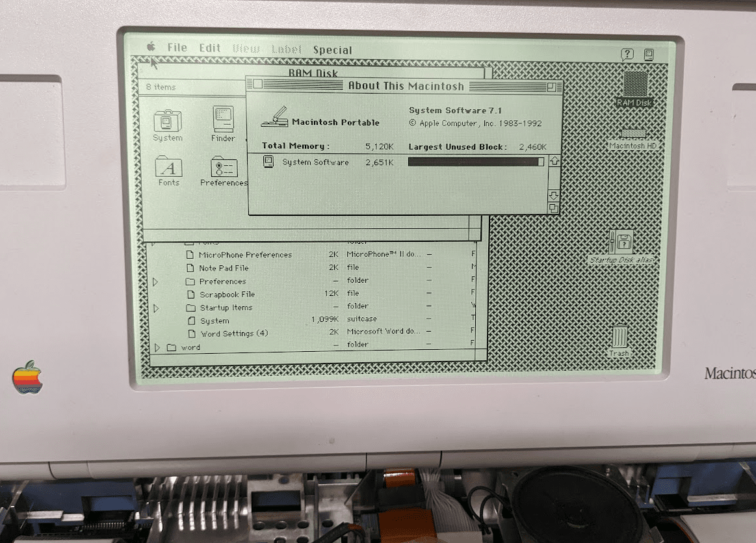Select the Startup Disk alias icon

(621, 241)
